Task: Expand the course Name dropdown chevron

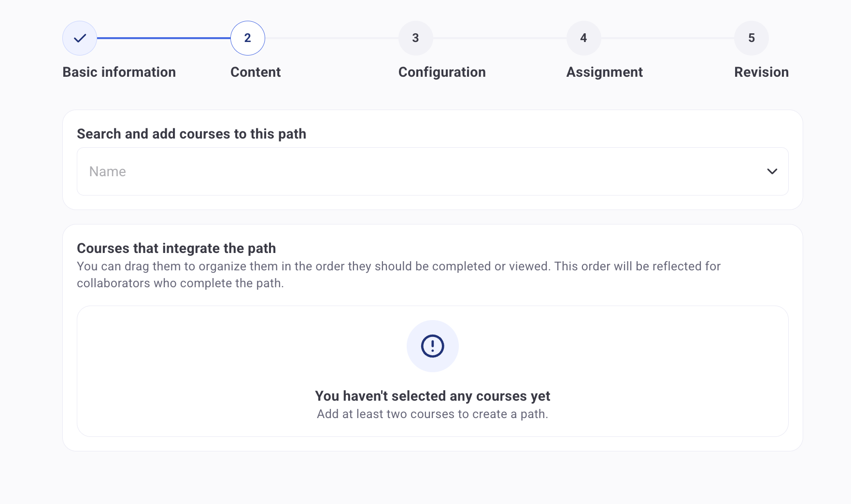Action: (772, 171)
